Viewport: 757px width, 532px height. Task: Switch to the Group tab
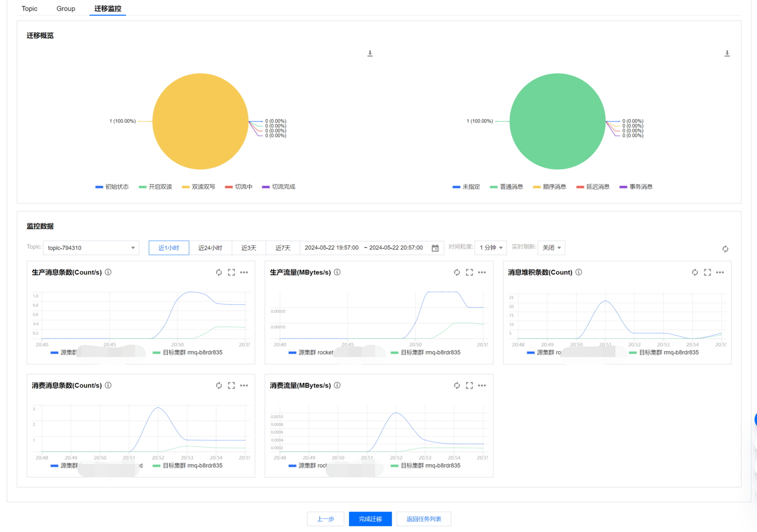(x=66, y=8)
